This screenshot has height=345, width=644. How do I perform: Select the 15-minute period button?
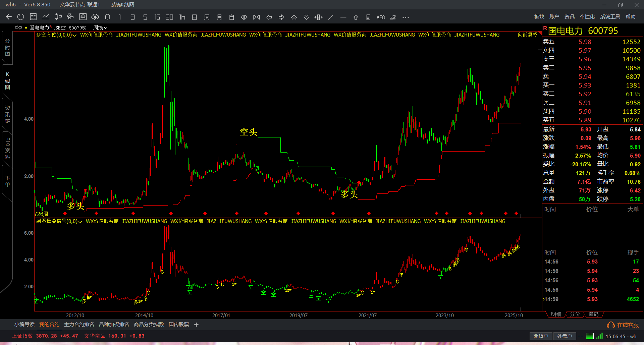[x=157, y=17]
